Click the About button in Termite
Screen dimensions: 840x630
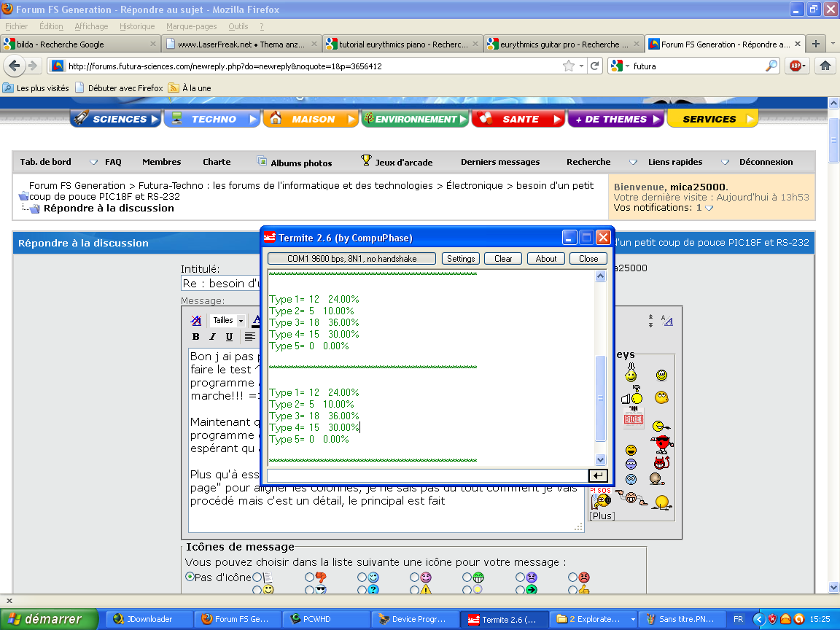pos(546,258)
